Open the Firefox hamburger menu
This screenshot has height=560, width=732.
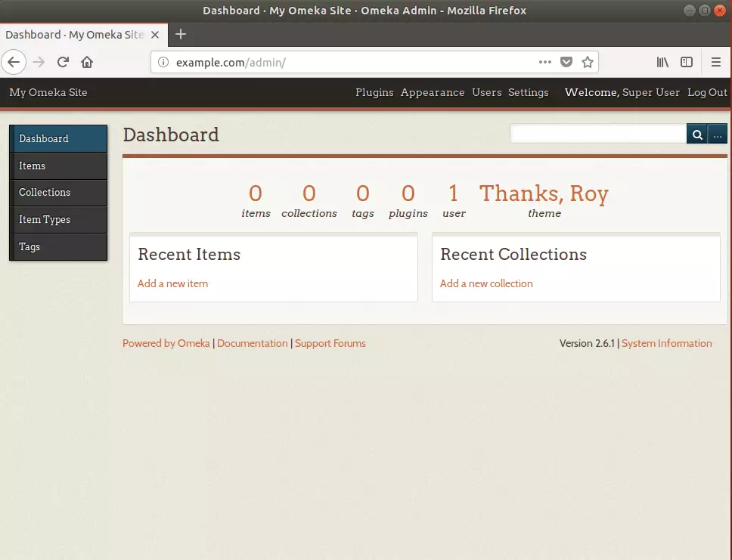point(715,62)
